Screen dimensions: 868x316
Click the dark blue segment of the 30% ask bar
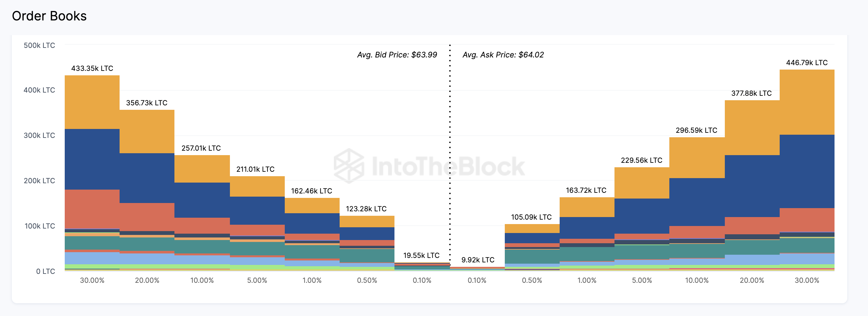(x=807, y=171)
